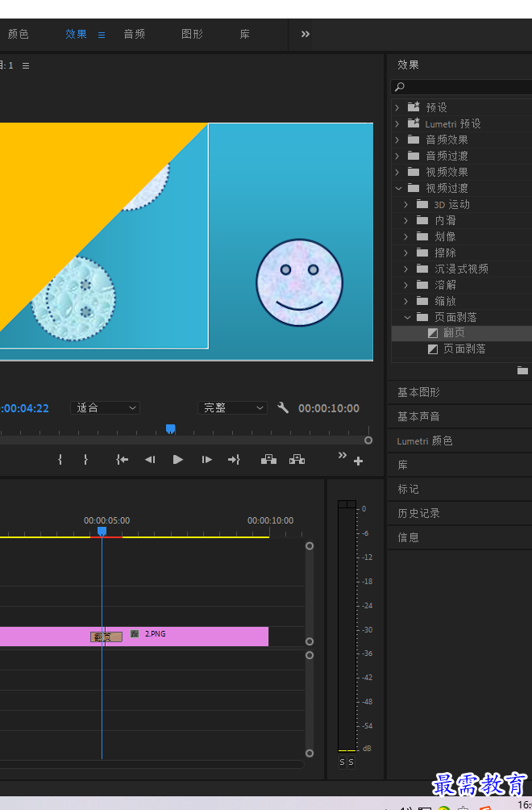Select the 翻页 transition on the clip
This screenshot has width=532, height=810.
click(x=106, y=637)
